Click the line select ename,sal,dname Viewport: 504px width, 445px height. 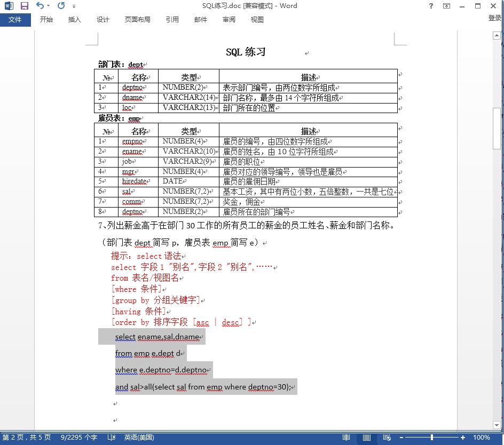click(157, 337)
